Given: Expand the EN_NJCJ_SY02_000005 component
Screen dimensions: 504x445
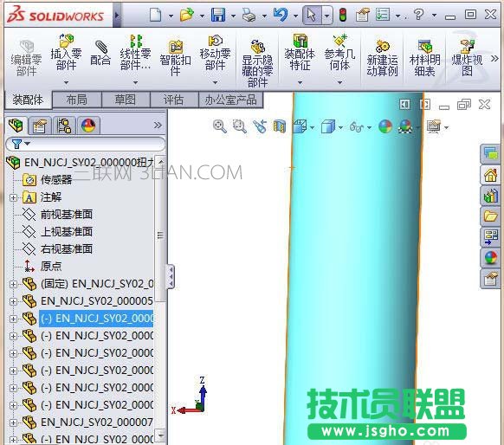Looking at the screenshot, I should click(13, 301).
